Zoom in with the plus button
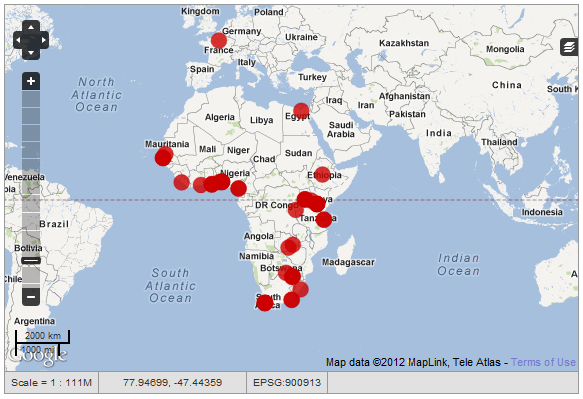583x399 pixels. (31, 81)
